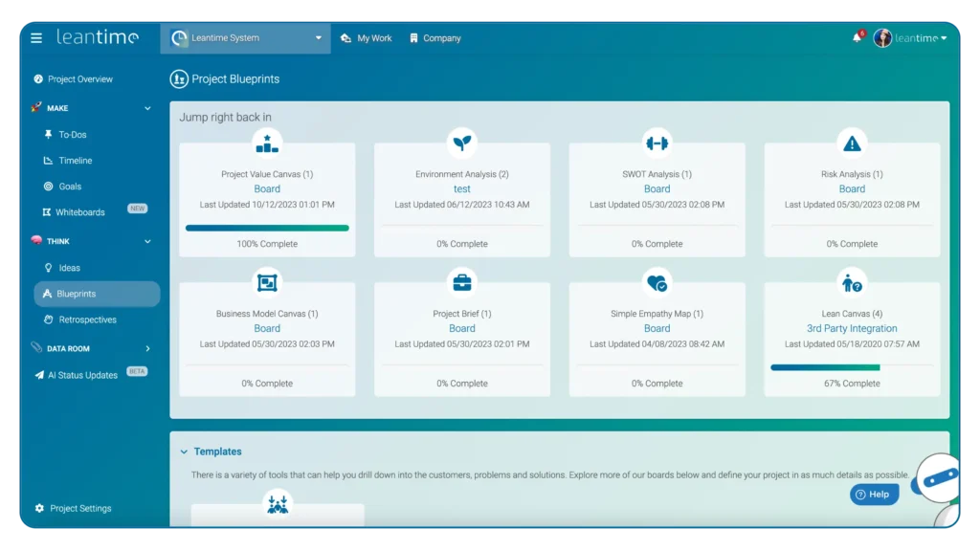Collapse the MAKE section chevron
Image resolution: width=980 pixels, height=551 pixels.
click(x=147, y=108)
